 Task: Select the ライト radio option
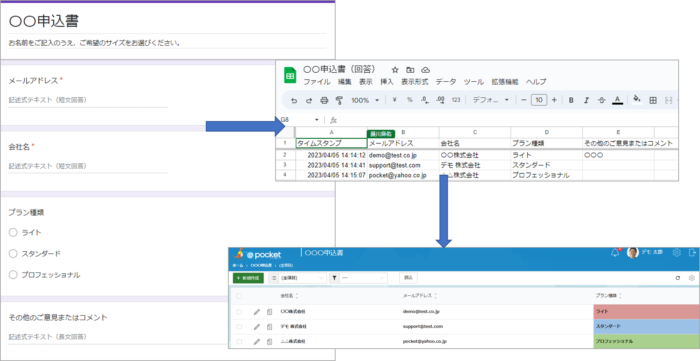(x=13, y=232)
